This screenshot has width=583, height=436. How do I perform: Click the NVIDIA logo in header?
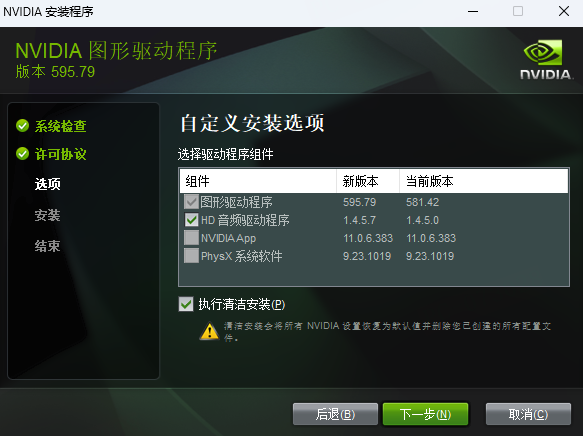point(546,59)
